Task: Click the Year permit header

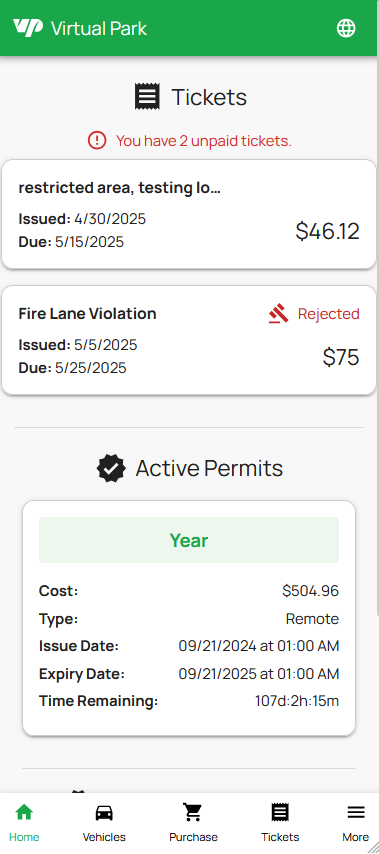Action: (x=189, y=540)
